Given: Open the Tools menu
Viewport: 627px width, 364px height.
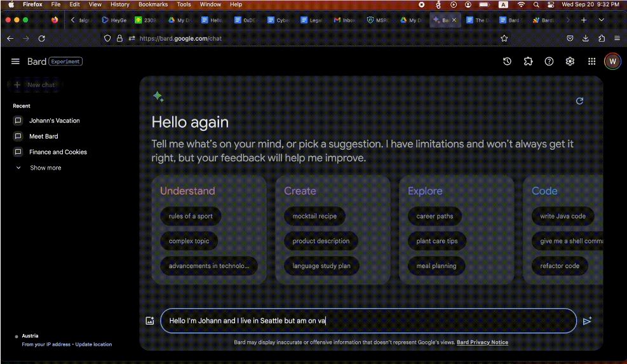Looking at the screenshot, I should [184, 4].
